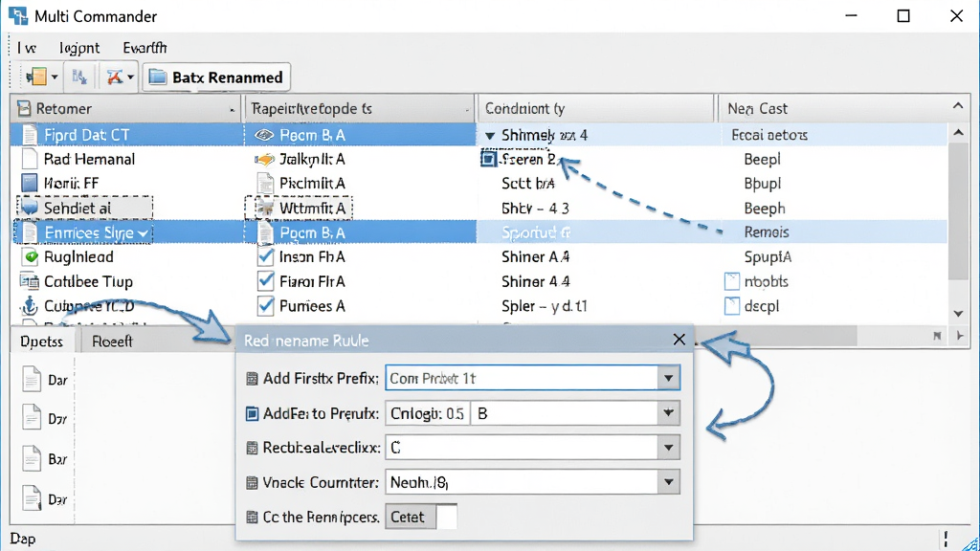Open the Vnacle Coumtiter dropdown arrow

668,482
